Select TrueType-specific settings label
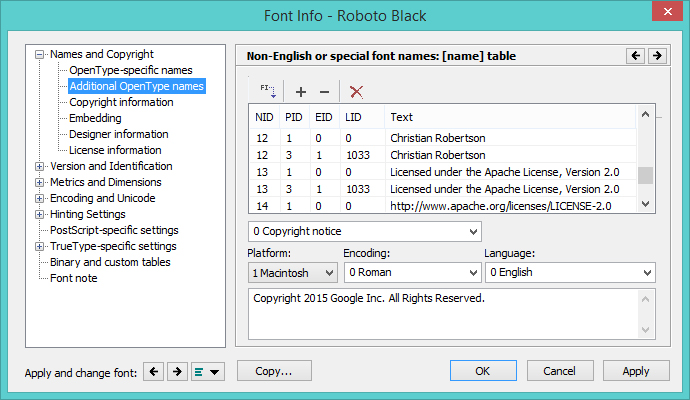 [x=113, y=246]
